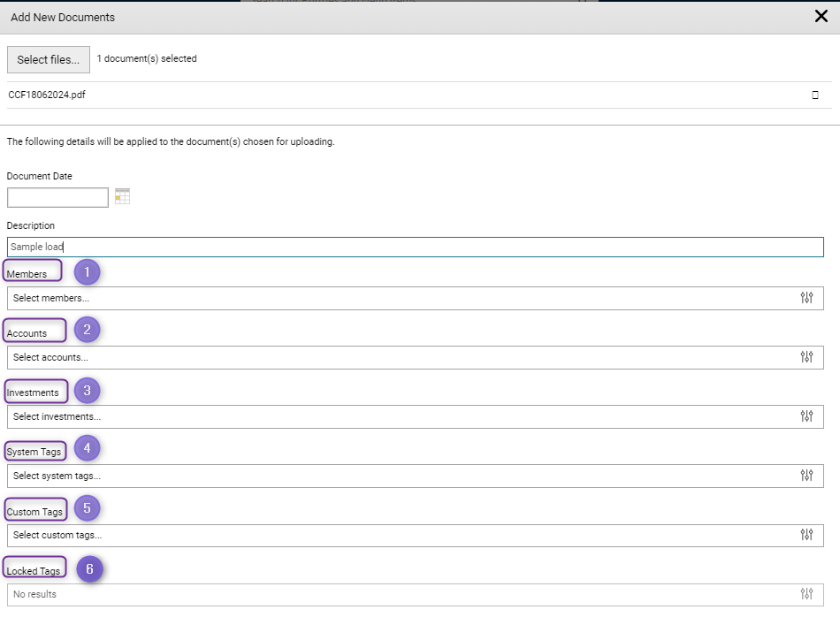Screen dimensions: 840x625
Task: Click the Add New Documents dialog title
Action: pos(63,17)
